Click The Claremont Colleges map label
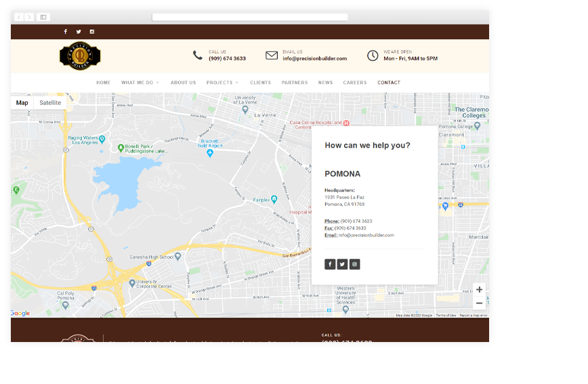Viewport: 588px width, 384px height. (x=471, y=112)
